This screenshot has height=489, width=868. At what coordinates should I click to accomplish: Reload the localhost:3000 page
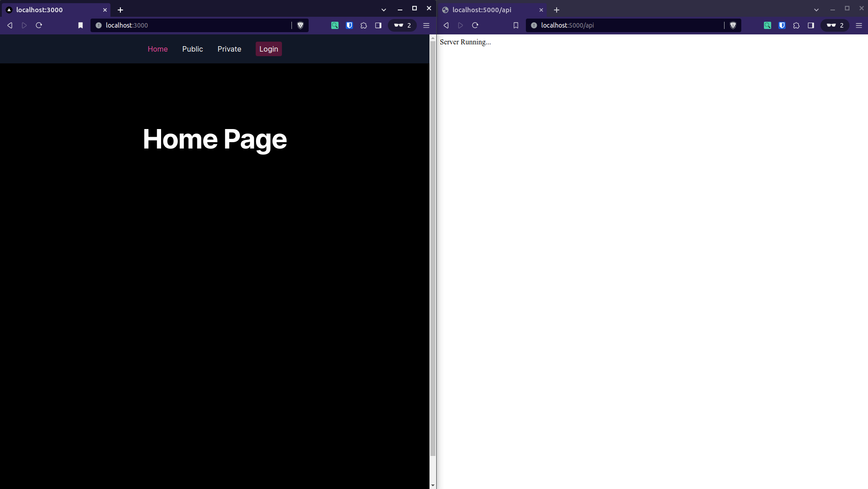pos(39,25)
